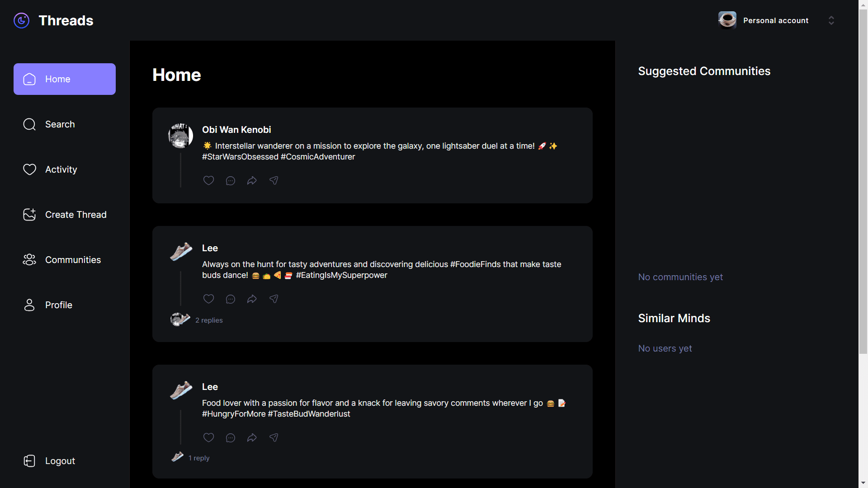The height and width of the screenshot is (488, 868).
Task: Like Lee's food lover post
Action: (208, 437)
